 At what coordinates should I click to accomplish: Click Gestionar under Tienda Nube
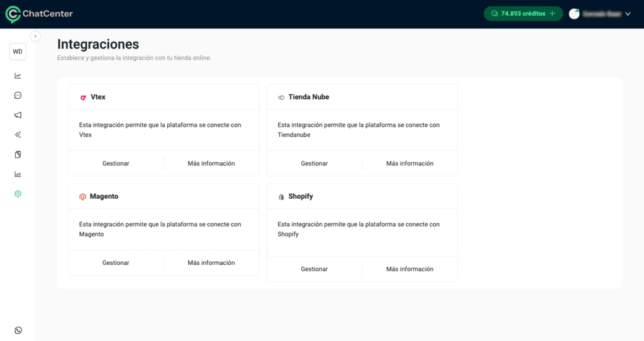(x=314, y=164)
